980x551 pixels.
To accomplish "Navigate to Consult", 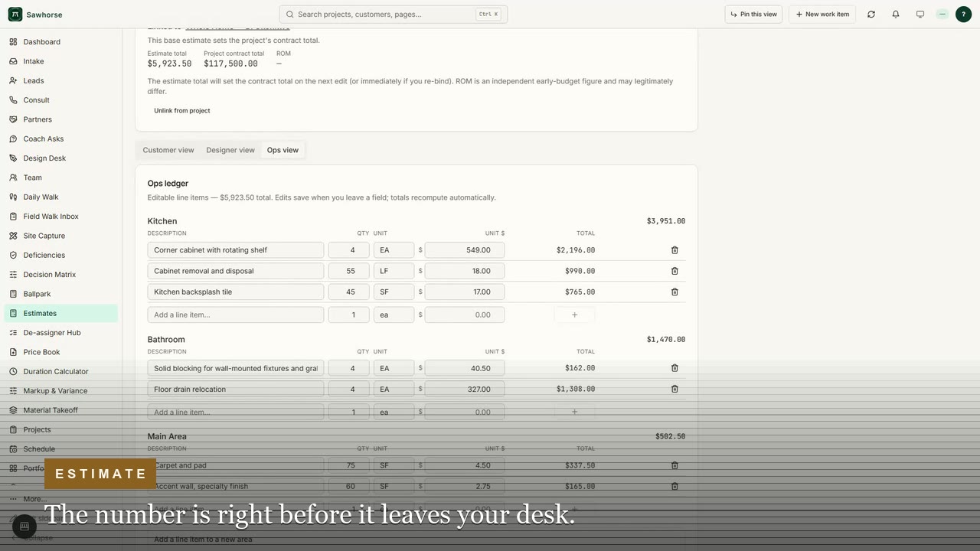I will click(x=61, y=100).
